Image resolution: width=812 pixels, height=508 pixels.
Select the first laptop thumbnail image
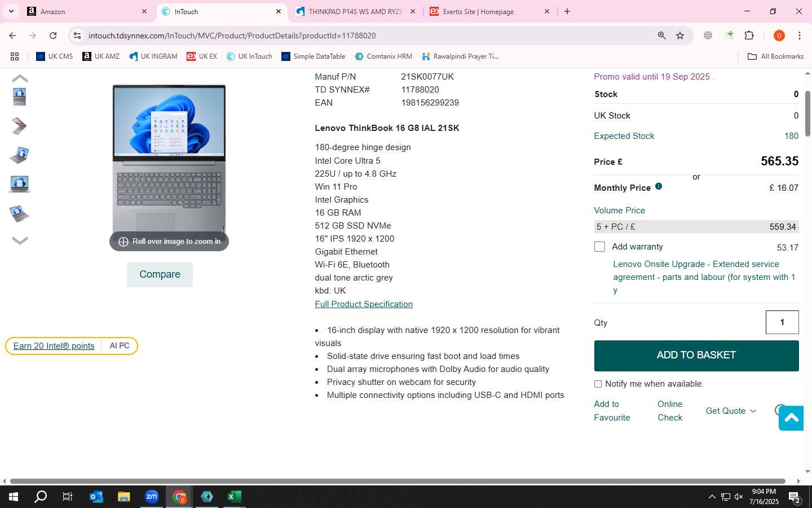pyautogui.click(x=20, y=97)
